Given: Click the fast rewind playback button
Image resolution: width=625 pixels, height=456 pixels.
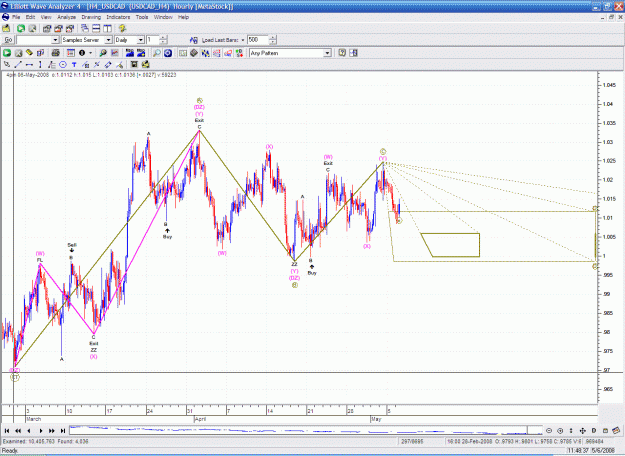Looking at the screenshot, I should [x=18, y=430].
